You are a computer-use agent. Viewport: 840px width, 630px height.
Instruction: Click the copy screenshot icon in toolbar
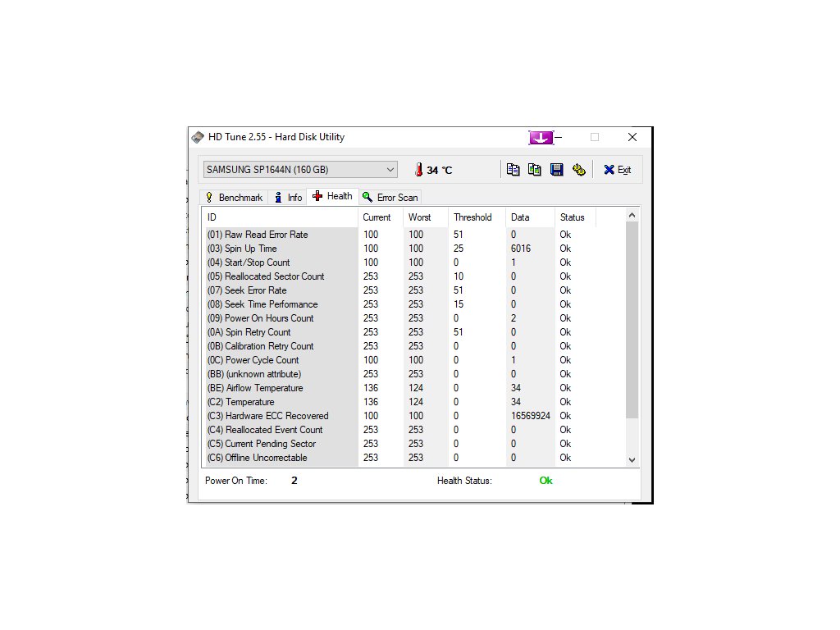tap(534, 170)
